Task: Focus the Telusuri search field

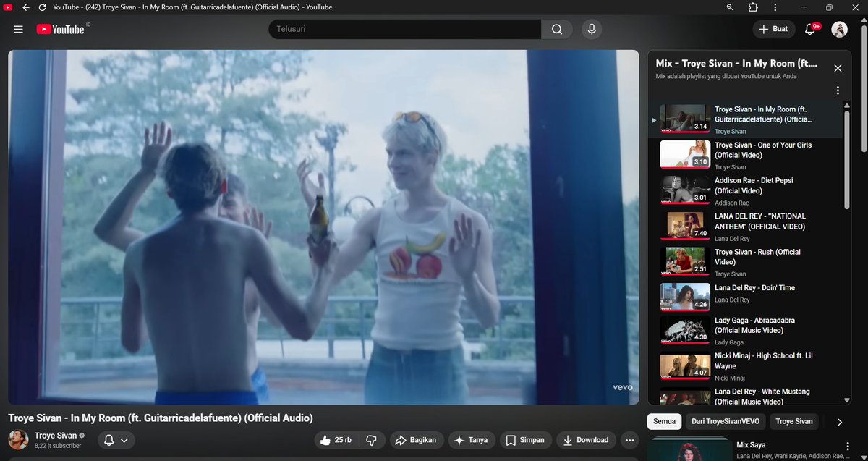Action: pyautogui.click(x=405, y=29)
